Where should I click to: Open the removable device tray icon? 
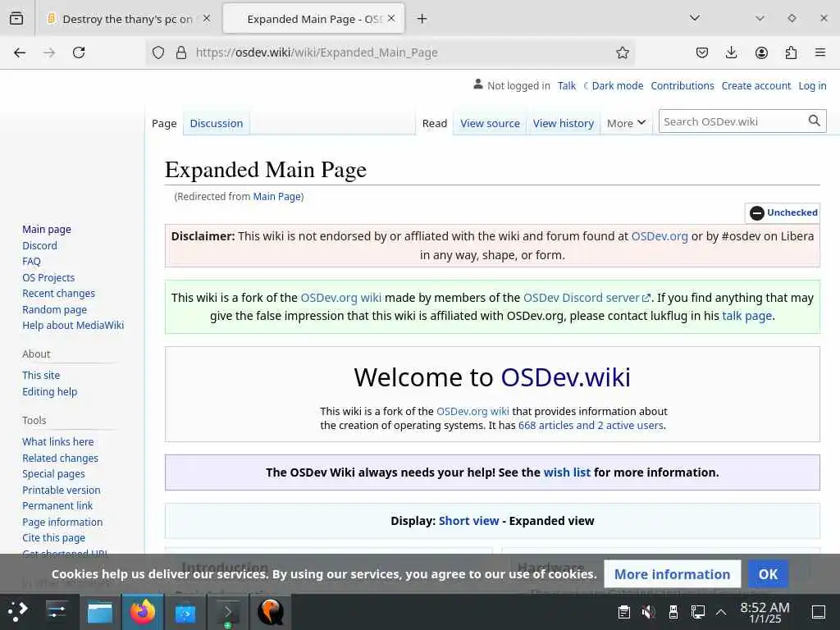(673, 611)
